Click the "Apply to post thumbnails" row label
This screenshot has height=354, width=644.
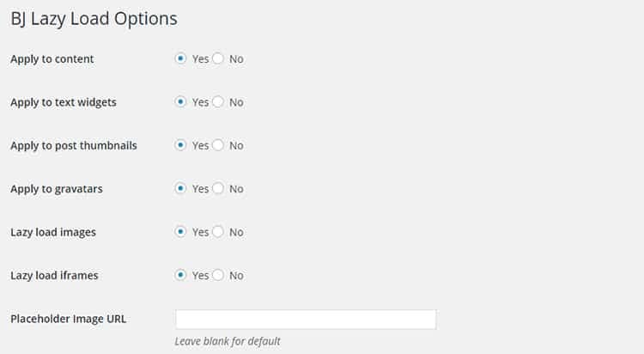pos(74,145)
